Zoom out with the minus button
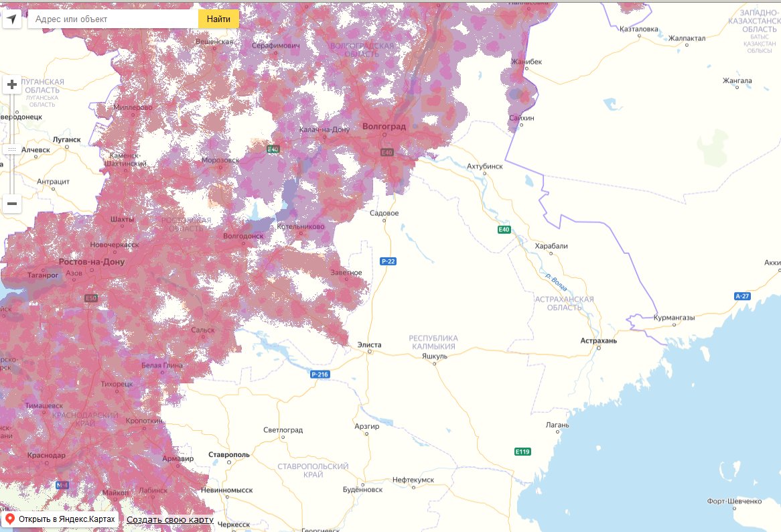The width and height of the screenshot is (781, 532). coord(12,203)
